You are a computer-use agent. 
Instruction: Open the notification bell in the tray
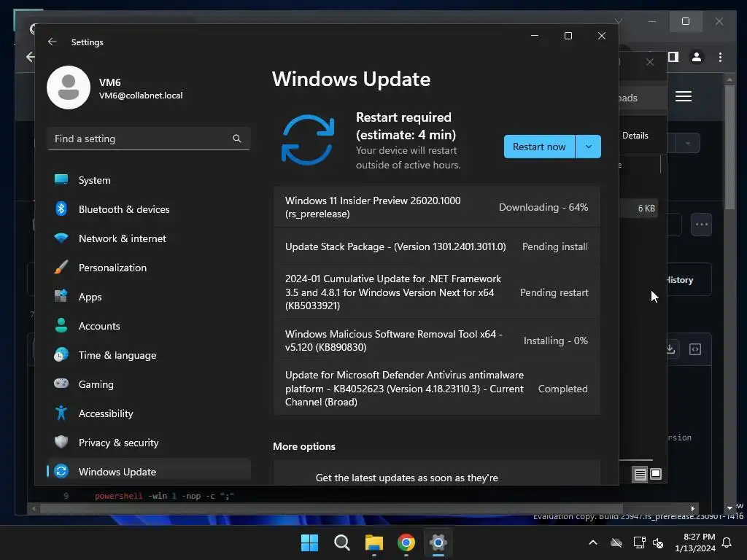coord(727,542)
